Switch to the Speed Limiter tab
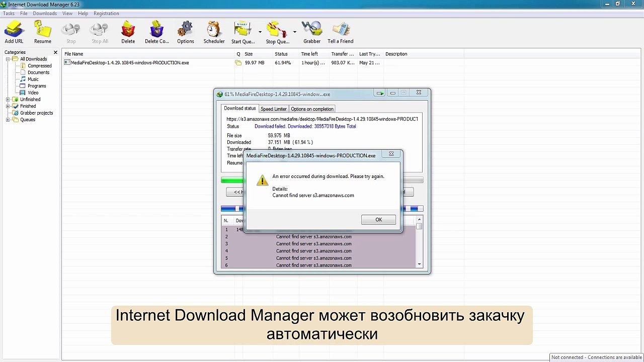Image resolution: width=644 pixels, height=362 pixels. 274,109
